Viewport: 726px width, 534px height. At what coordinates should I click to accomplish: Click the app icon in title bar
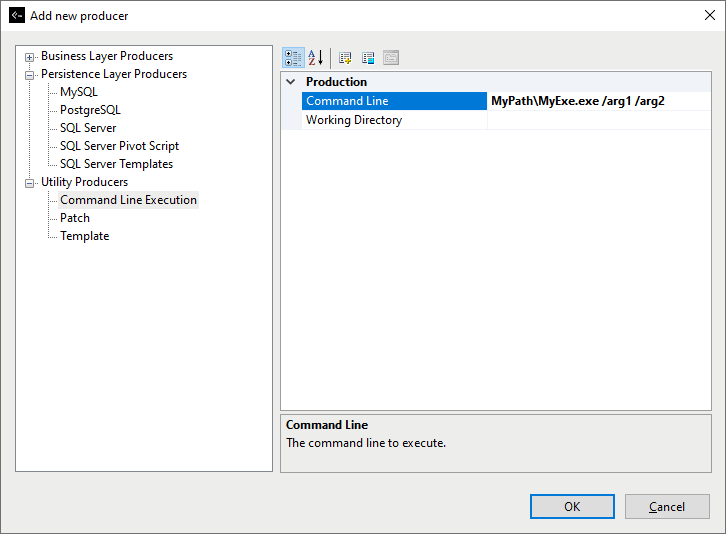(16, 15)
